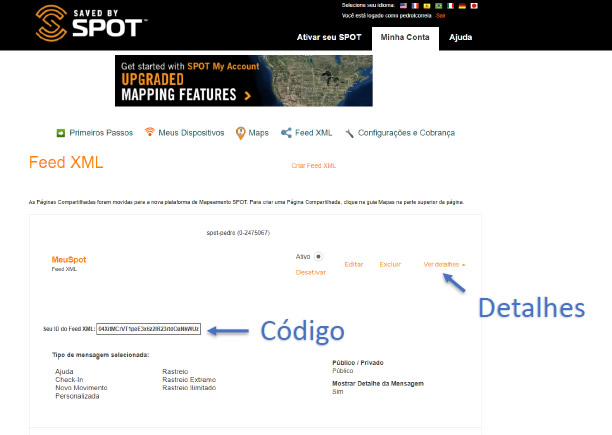Click the Desativar link
Viewport: 612px width, 435px height.
(311, 272)
